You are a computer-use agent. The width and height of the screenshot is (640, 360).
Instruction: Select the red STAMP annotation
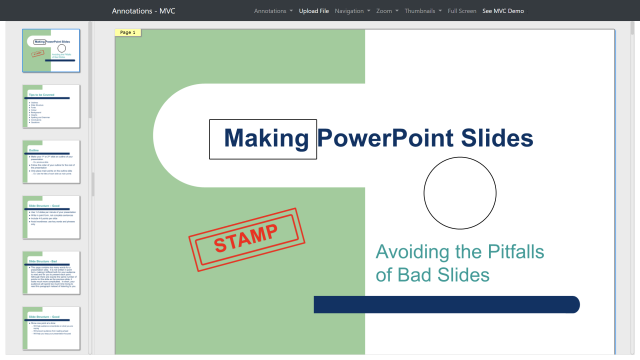[247, 240]
